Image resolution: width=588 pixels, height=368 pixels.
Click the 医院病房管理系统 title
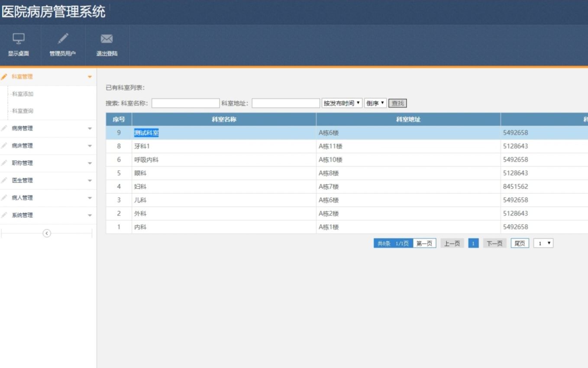tap(53, 12)
